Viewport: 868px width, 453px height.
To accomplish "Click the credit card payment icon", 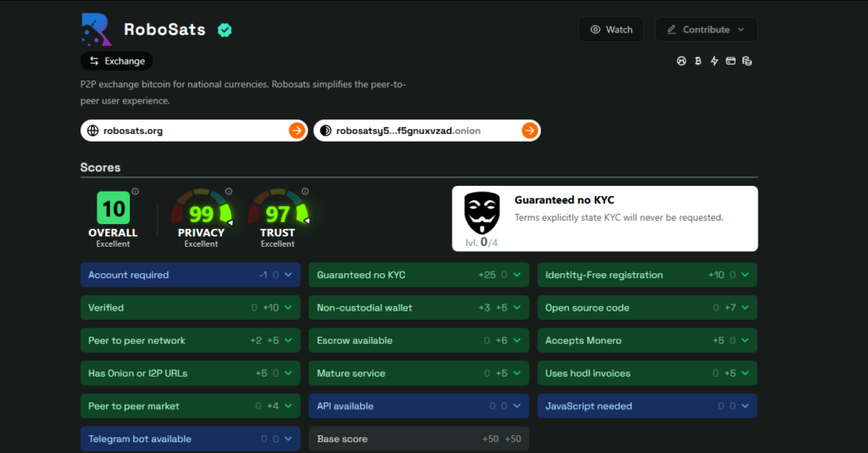I will (x=731, y=61).
